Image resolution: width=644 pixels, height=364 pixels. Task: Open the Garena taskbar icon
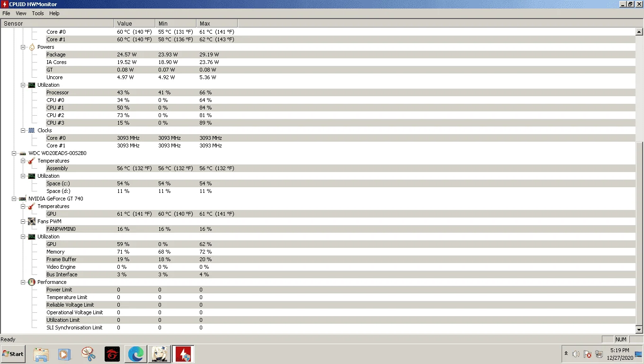112,354
